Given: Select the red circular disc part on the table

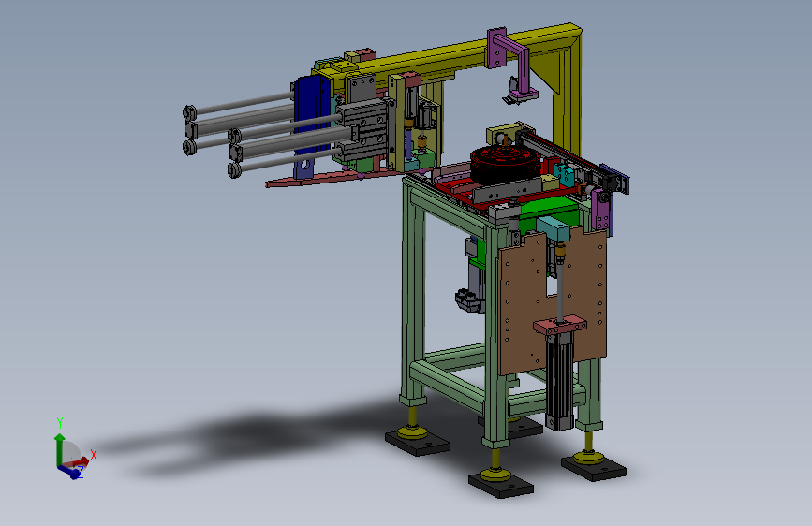Looking at the screenshot, I should click(x=506, y=164).
